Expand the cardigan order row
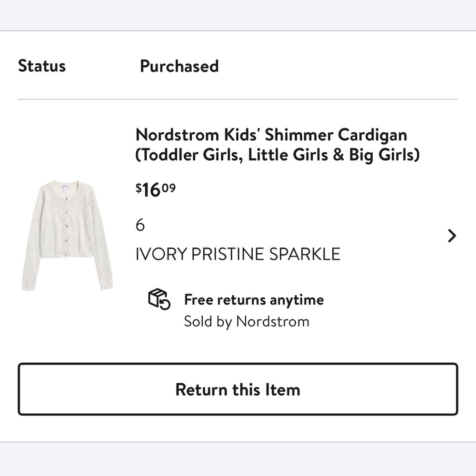This screenshot has height=476, width=476. [x=238, y=228]
